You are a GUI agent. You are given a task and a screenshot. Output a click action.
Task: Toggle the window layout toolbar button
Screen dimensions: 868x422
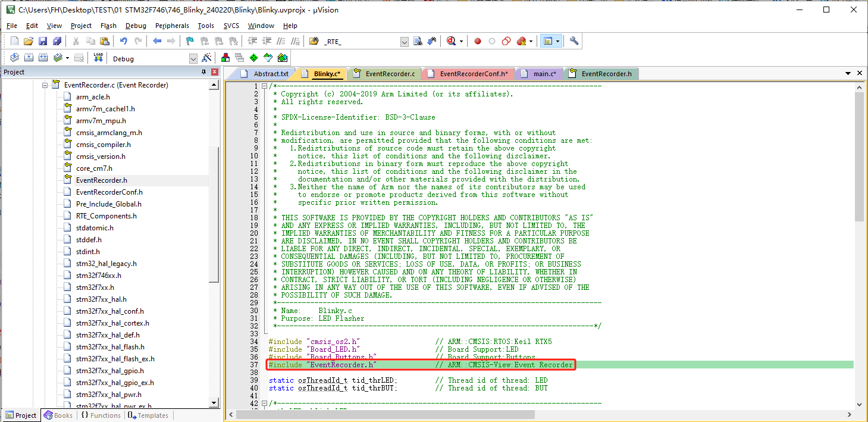pyautogui.click(x=548, y=41)
